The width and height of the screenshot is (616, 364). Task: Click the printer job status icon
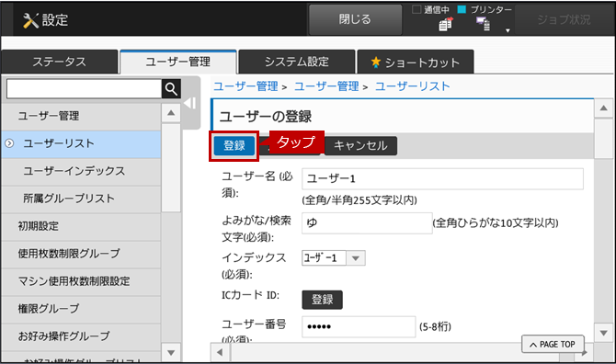(484, 24)
